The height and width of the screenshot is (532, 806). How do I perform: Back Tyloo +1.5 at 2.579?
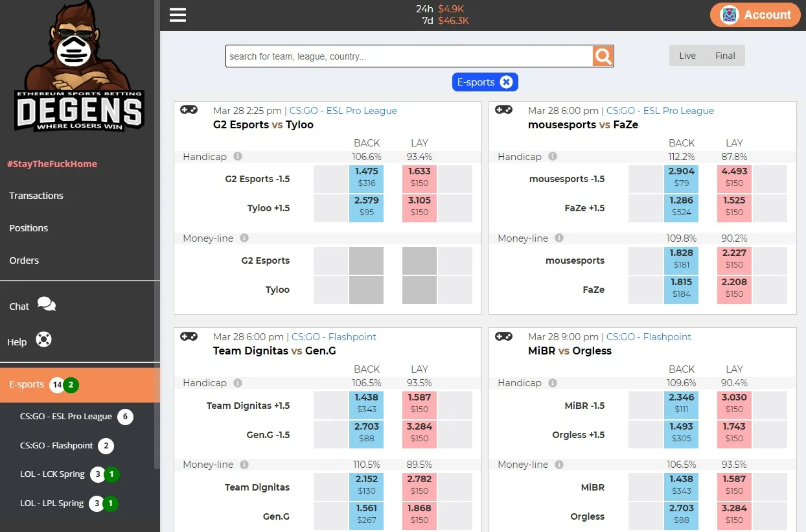pyautogui.click(x=366, y=208)
